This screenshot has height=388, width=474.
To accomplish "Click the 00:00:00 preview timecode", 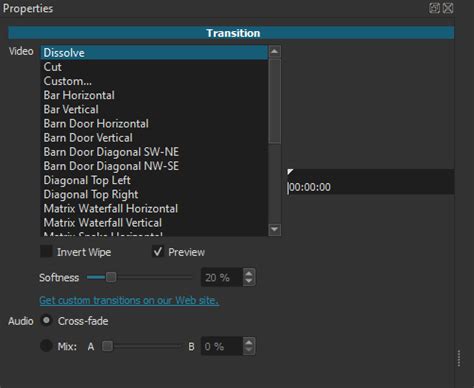I will 310,187.
